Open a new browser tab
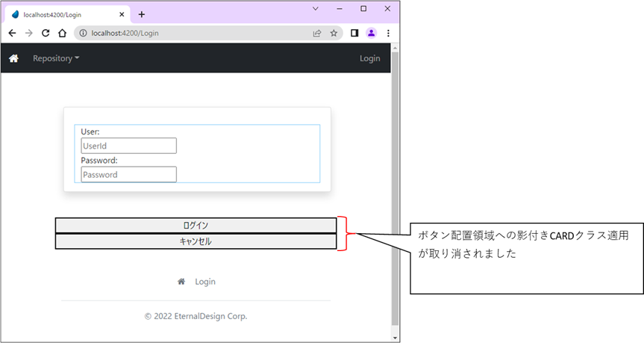Screen dimensions: 644x343 142,14
